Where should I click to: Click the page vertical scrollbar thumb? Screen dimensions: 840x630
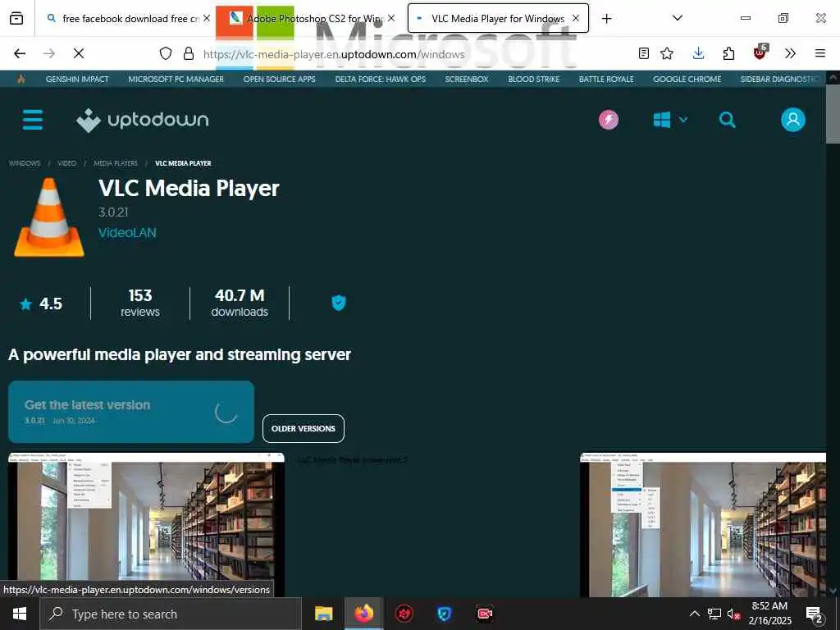(x=833, y=112)
